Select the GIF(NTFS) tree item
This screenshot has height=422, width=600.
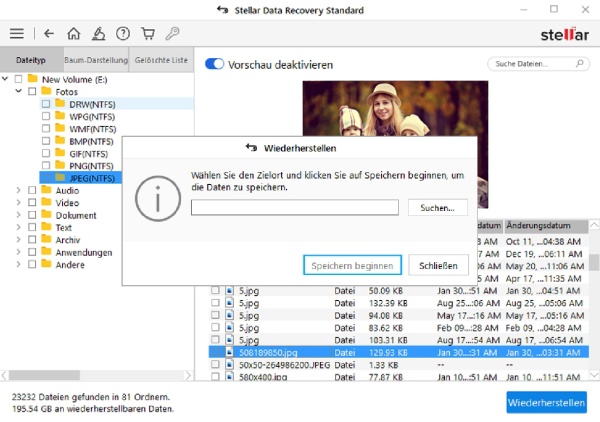click(x=88, y=153)
